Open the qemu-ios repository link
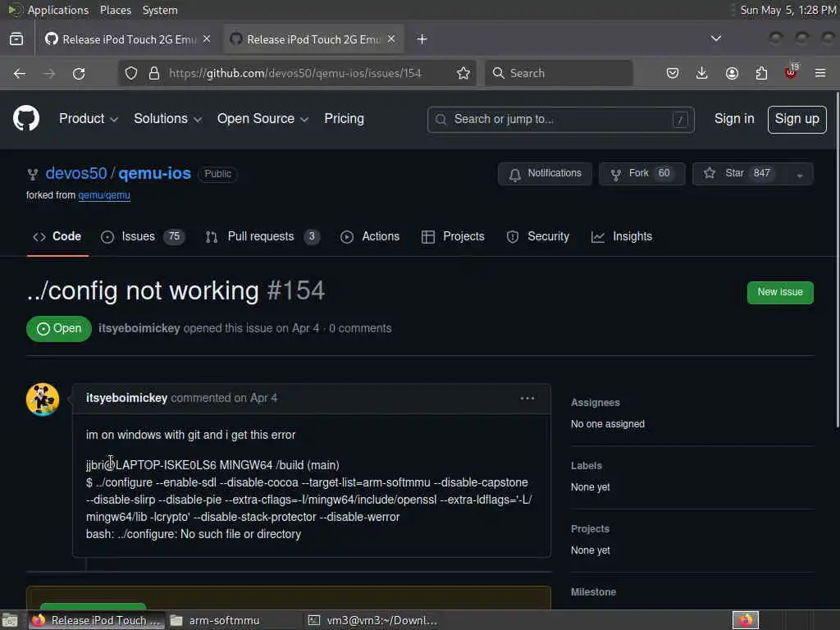The image size is (840, 630). coord(155,174)
